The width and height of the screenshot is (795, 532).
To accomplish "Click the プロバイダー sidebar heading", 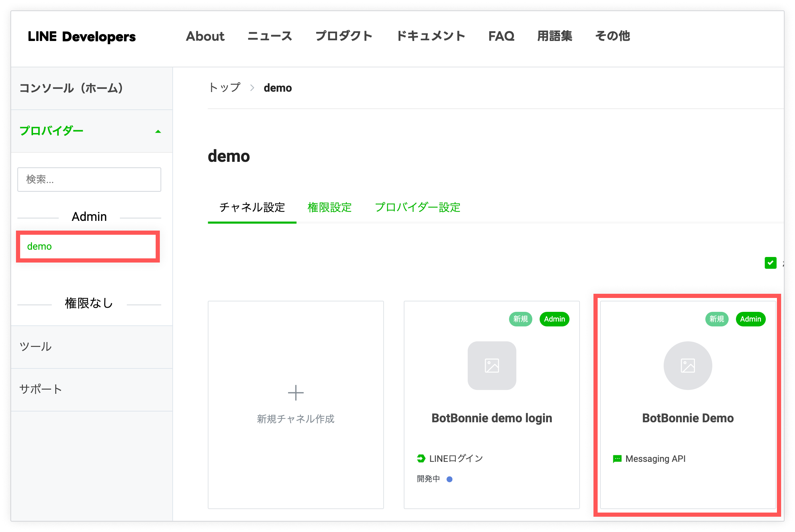I will click(51, 131).
